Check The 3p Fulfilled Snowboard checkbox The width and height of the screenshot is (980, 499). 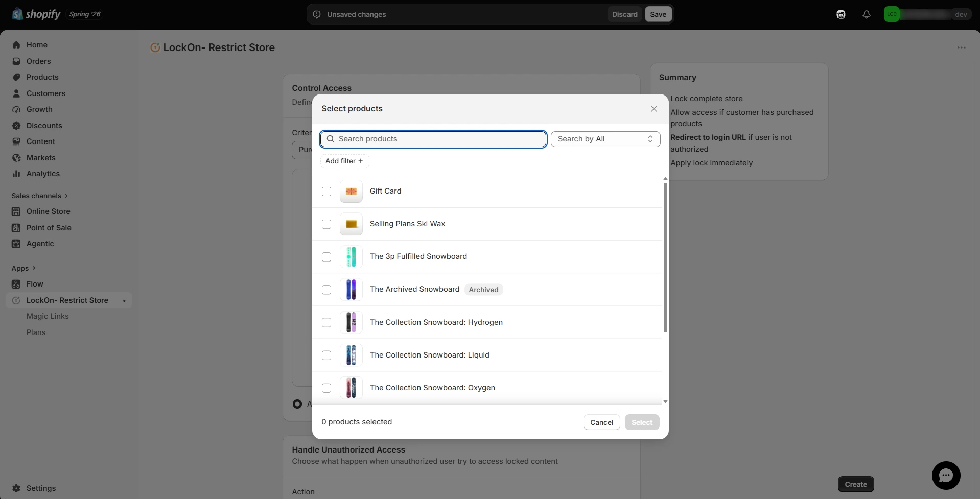(x=326, y=257)
